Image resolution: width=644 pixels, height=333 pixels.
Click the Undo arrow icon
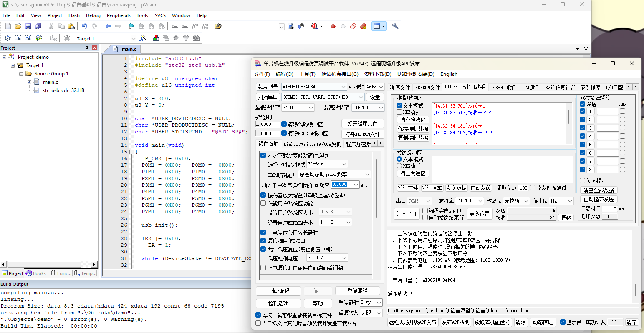click(x=84, y=26)
